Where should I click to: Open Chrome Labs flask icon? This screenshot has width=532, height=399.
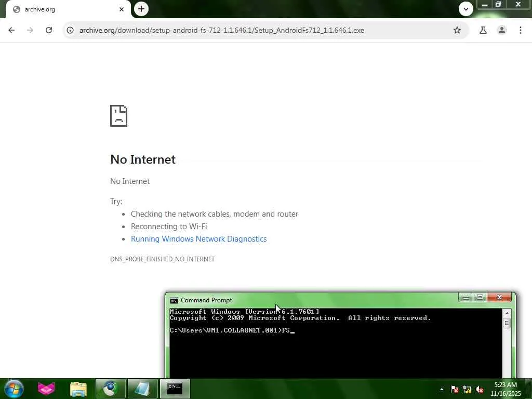coord(483,30)
